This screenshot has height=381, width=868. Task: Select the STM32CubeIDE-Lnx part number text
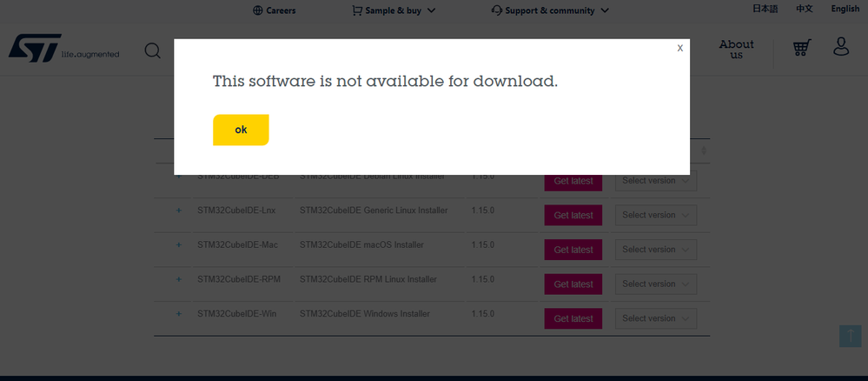pyautogui.click(x=236, y=211)
